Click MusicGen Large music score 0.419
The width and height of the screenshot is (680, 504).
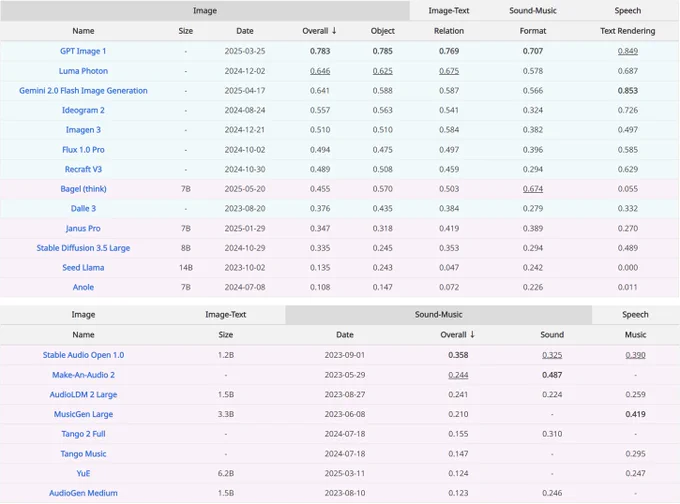tap(635, 414)
